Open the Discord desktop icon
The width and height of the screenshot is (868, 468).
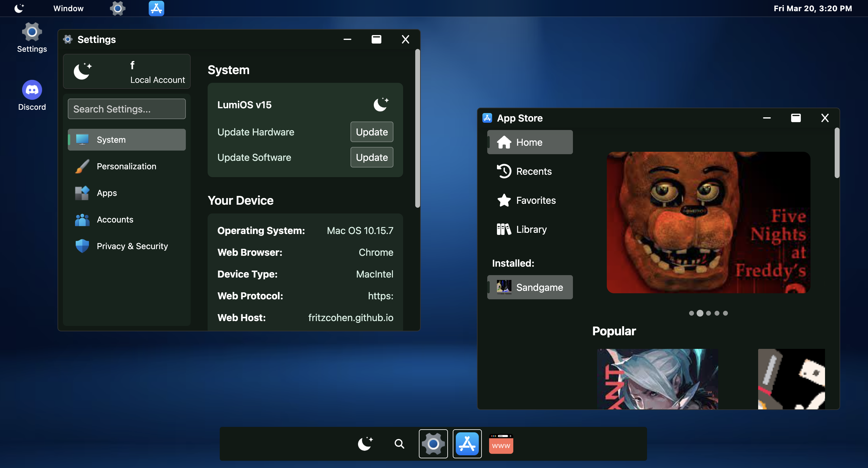coord(32,90)
